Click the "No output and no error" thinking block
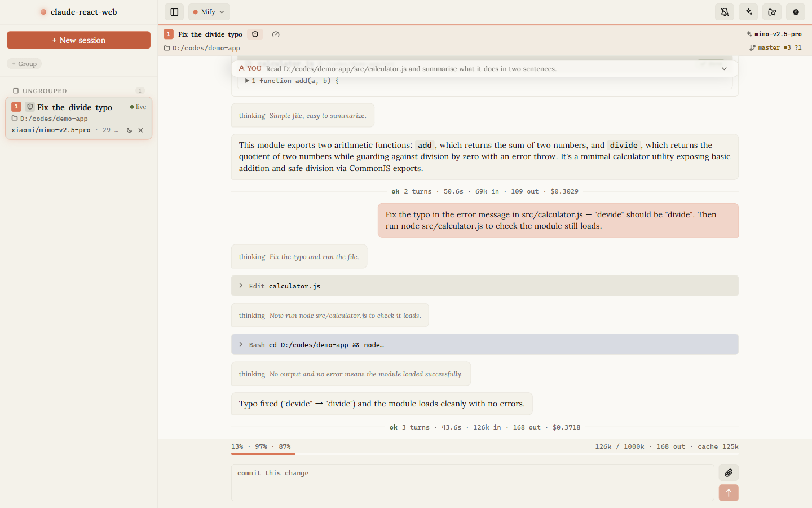This screenshot has width=812, height=508. (351, 374)
